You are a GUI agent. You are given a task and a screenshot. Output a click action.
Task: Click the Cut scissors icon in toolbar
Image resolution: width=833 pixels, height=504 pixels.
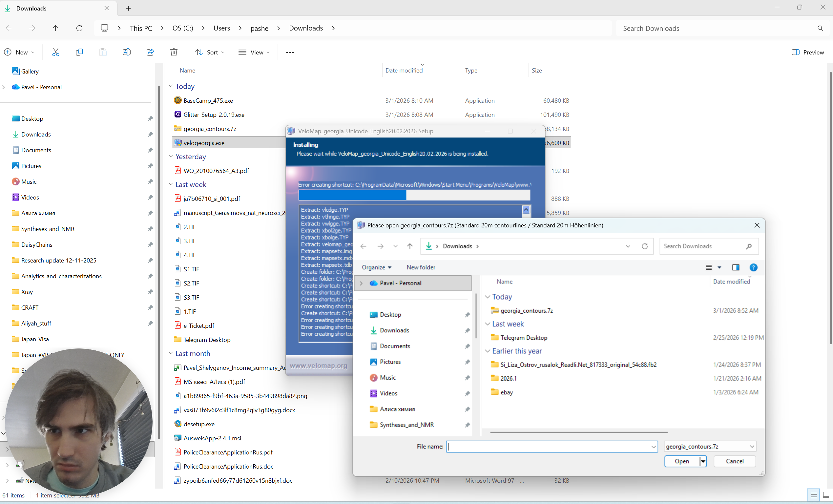click(x=56, y=52)
